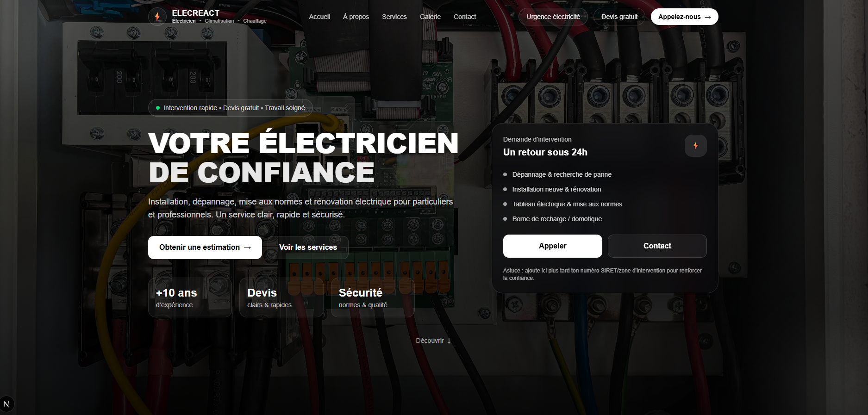The image size is (868, 415).
Task: Click the Découvrir down arrow
Action: tap(449, 341)
